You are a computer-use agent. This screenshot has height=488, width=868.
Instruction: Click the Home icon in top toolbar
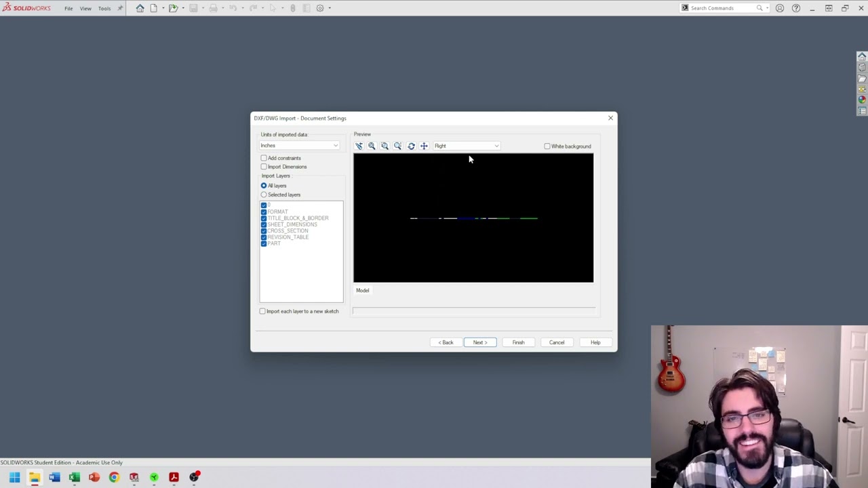click(140, 8)
